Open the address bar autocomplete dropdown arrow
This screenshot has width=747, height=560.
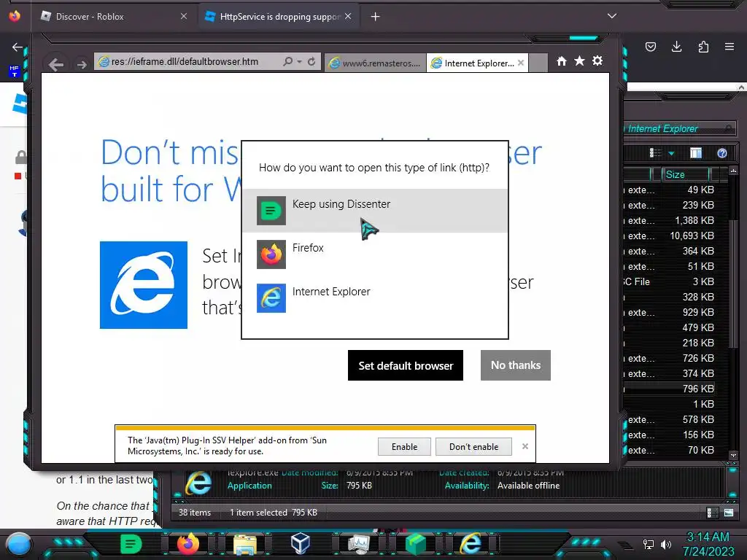pyautogui.click(x=299, y=62)
